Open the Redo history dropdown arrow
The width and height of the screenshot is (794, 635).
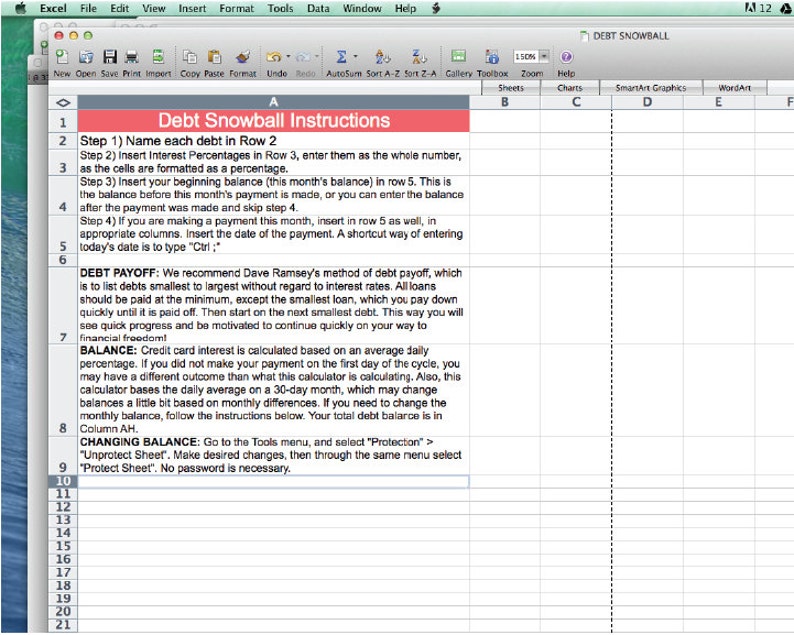317,56
